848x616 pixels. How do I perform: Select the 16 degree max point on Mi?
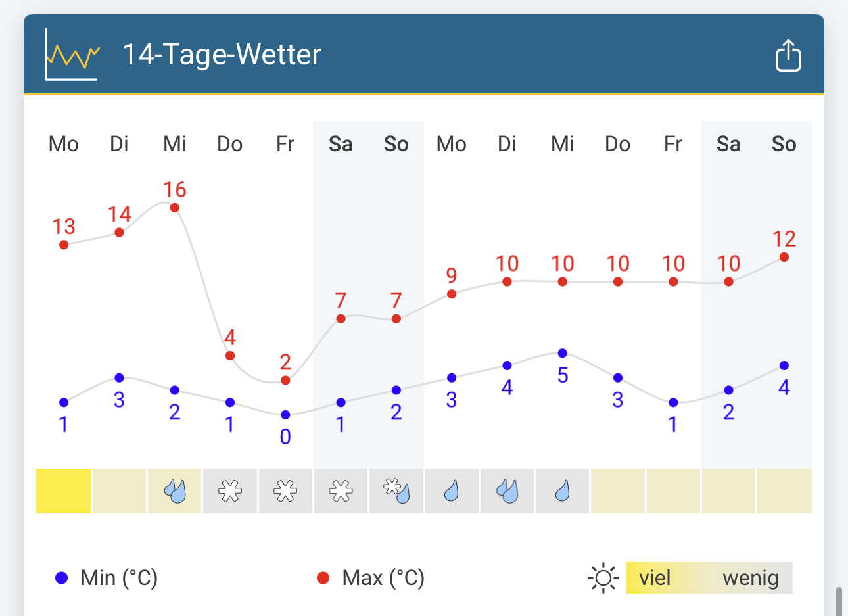click(x=175, y=208)
